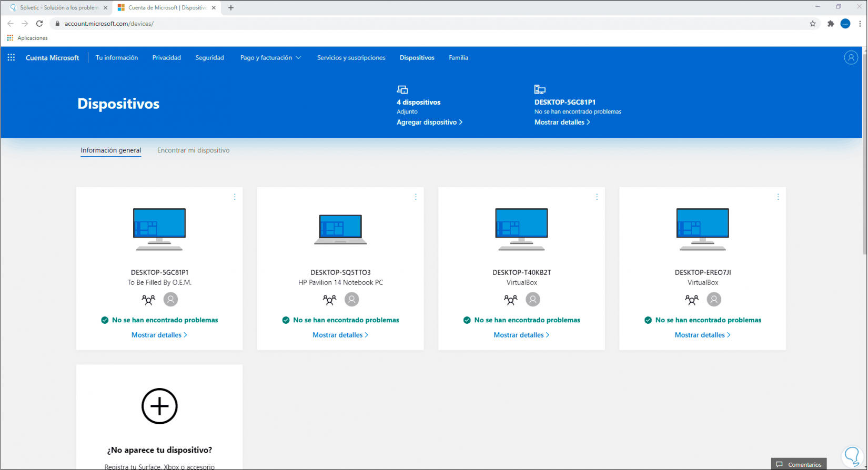This screenshot has width=868, height=470.
Task: Open the Comentarios feedback button
Action: coord(799,464)
